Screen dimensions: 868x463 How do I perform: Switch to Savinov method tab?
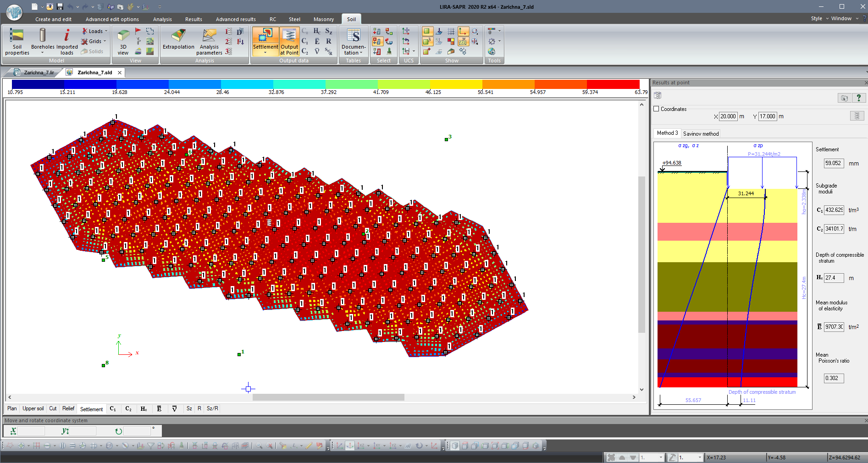click(x=701, y=134)
